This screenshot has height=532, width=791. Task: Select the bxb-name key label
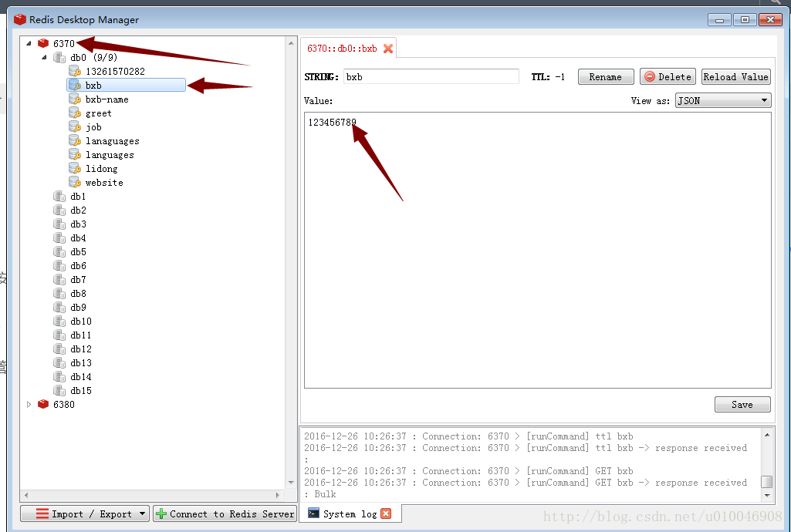point(107,99)
